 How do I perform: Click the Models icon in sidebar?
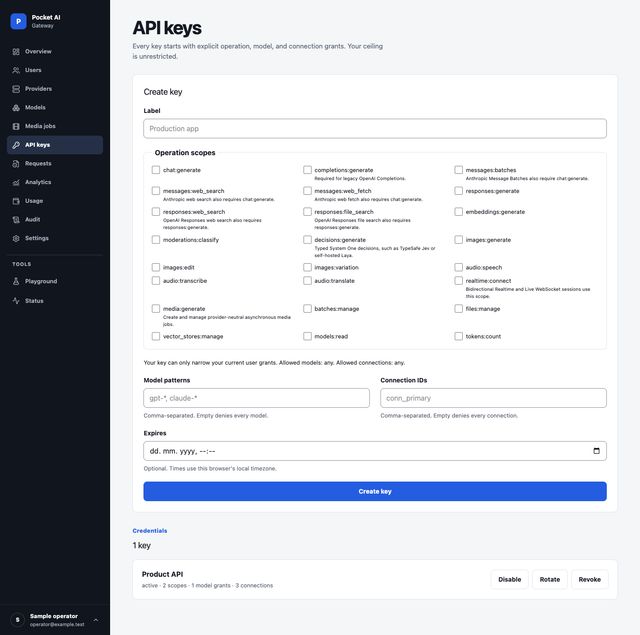(x=16, y=108)
